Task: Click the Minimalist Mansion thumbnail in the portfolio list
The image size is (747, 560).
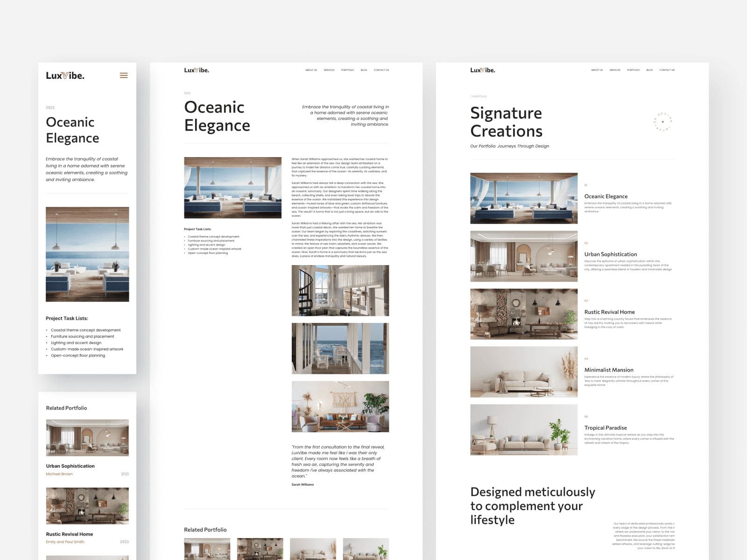Action: pos(524,372)
